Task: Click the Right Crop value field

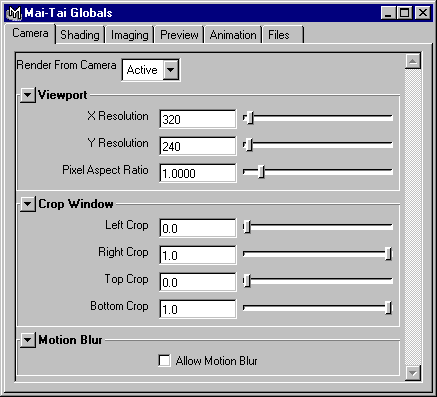Action: [x=198, y=255]
